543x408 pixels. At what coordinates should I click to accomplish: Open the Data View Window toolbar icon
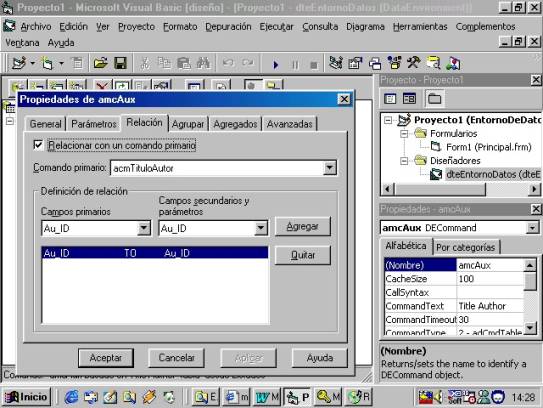point(433,63)
